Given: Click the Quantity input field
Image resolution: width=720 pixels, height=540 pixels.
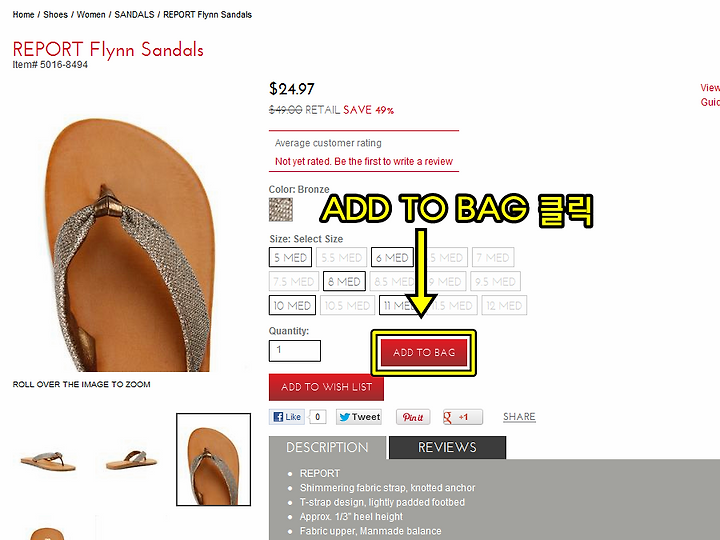Looking at the screenshot, I should click(295, 350).
